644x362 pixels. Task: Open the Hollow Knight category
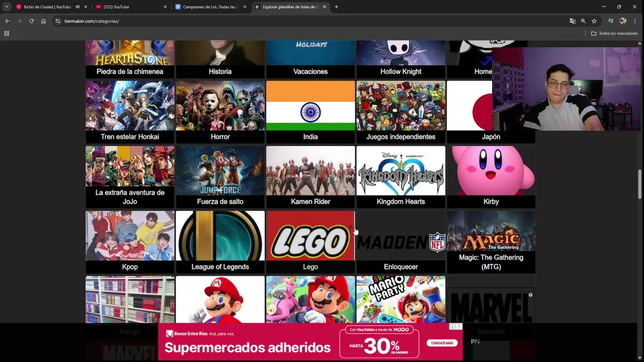[400, 59]
